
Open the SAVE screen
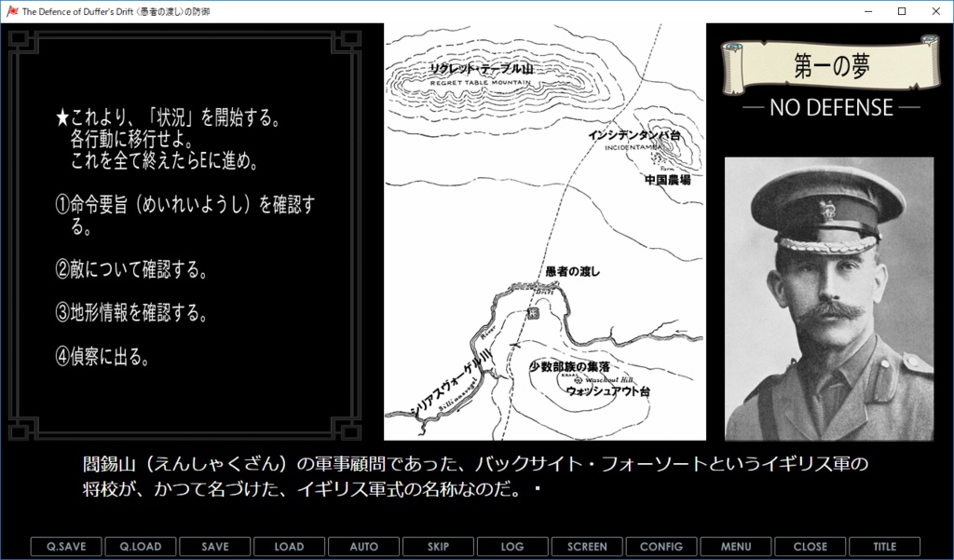[214, 547]
